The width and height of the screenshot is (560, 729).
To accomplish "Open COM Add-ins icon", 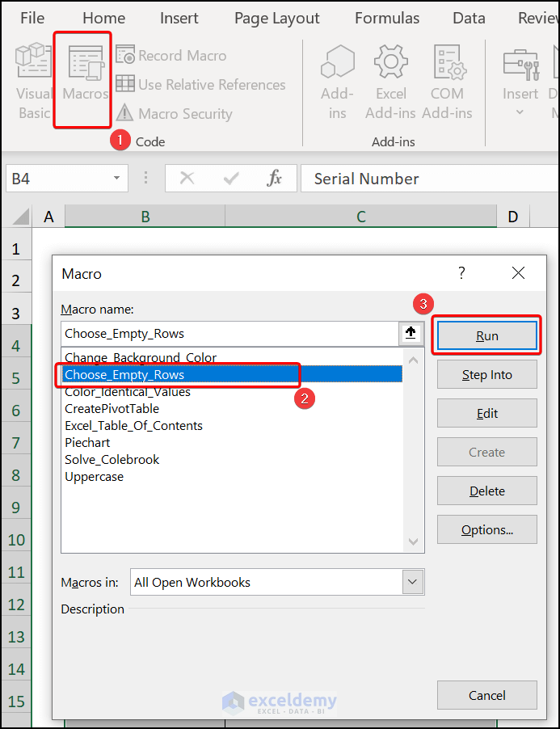I will (x=449, y=62).
